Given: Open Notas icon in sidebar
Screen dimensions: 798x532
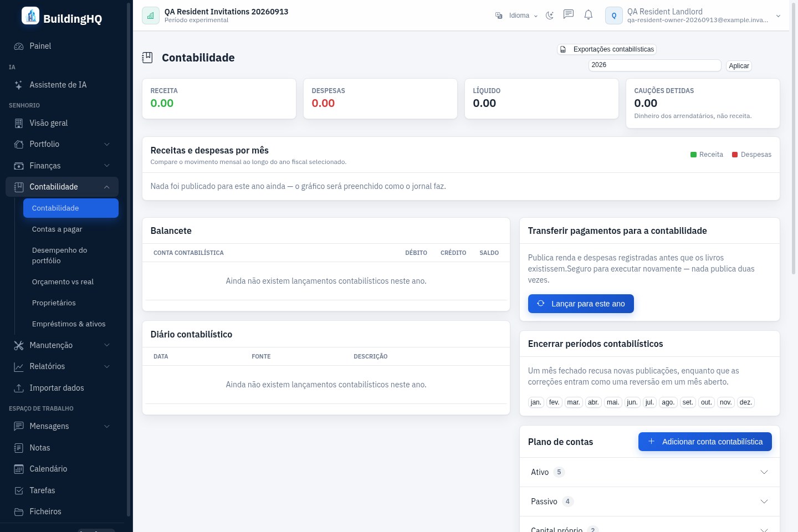Looking at the screenshot, I should 19,448.
